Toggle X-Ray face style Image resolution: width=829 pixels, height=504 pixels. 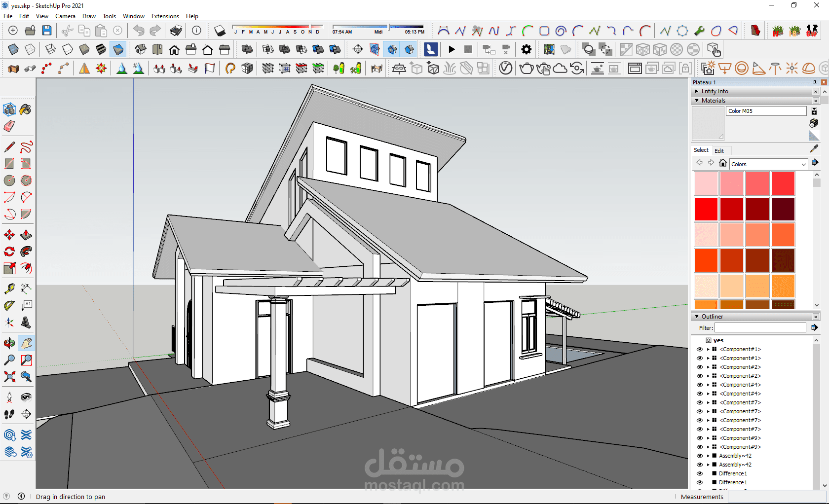click(x=13, y=49)
